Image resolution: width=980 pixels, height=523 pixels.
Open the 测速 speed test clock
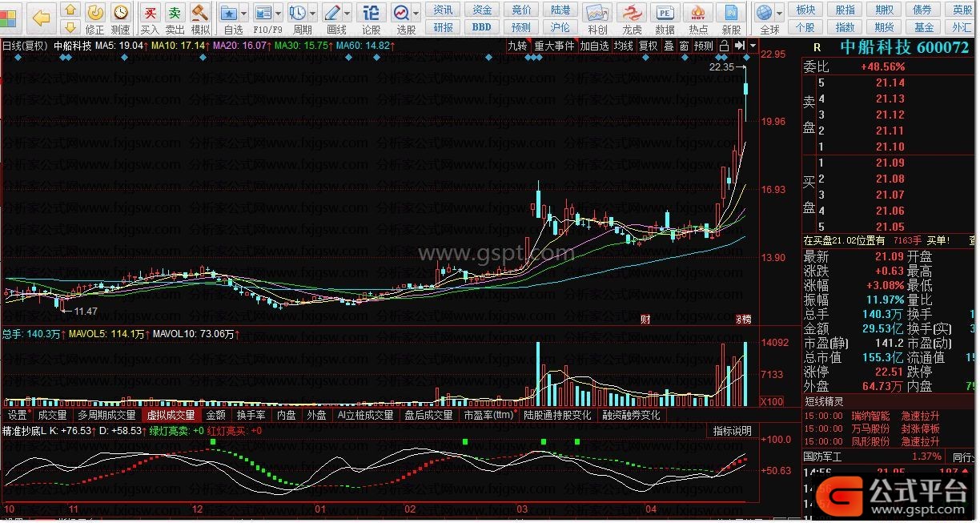[x=121, y=18]
